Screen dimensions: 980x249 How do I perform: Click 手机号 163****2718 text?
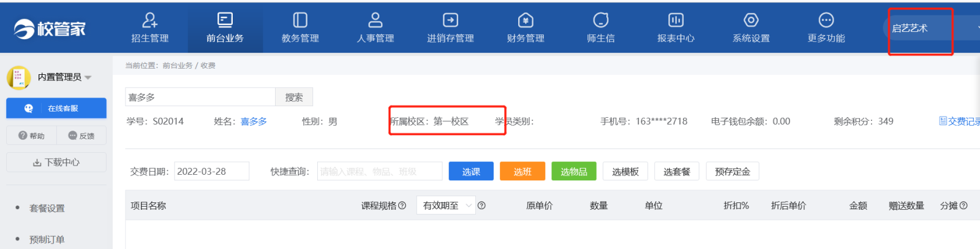point(644,121)
